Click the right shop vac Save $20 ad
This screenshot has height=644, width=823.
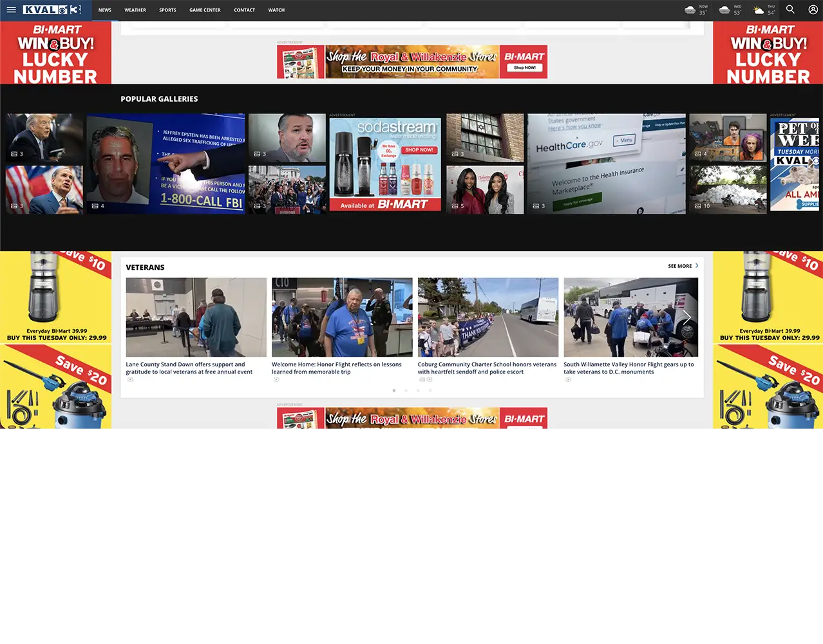click(768, 386)
